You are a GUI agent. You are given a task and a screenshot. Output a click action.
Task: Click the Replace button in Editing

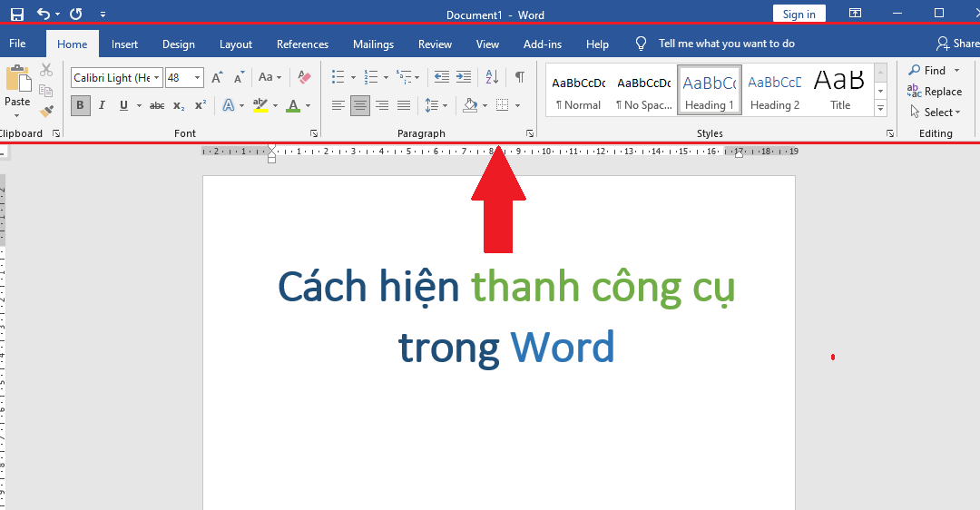[x=935, y=92]
